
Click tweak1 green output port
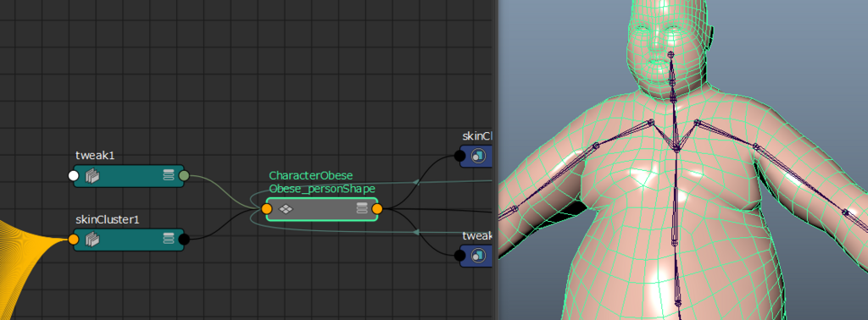(184, 176)
